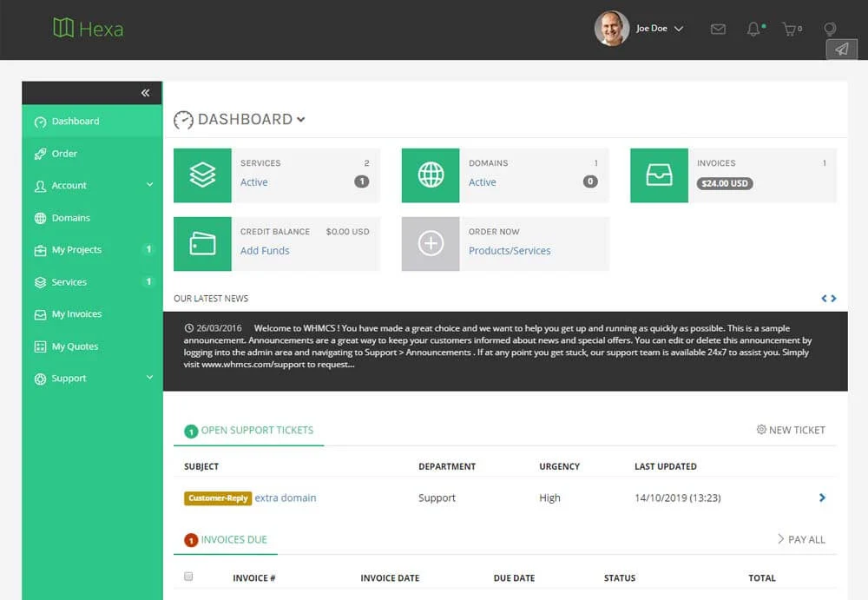Viewport: 868px width, 600px height.
Task: Open Domains in sidebar
Action: [x=92, y=218]
